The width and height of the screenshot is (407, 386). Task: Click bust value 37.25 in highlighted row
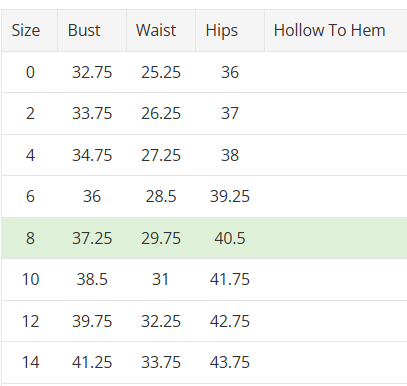92,239
